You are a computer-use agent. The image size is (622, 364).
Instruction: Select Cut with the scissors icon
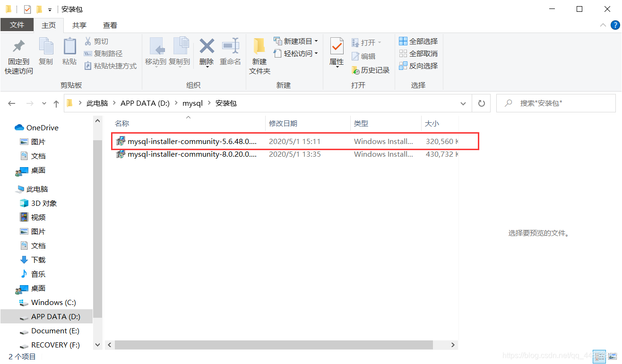[96, 42]
